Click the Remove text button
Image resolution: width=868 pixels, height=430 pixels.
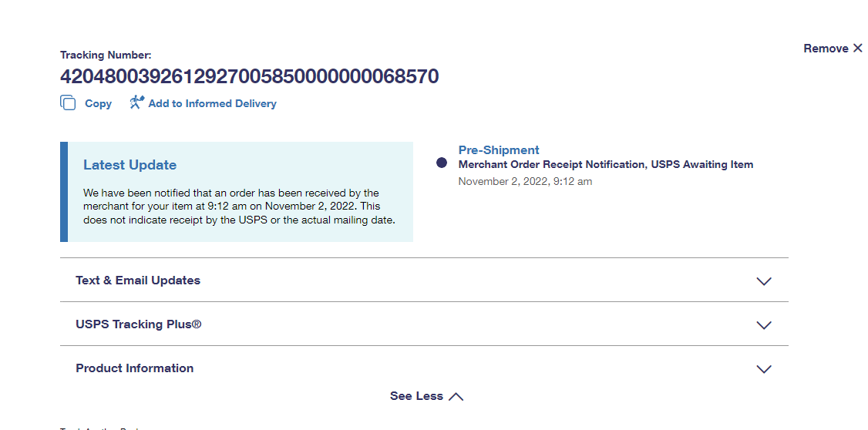[x=826, y=49]
